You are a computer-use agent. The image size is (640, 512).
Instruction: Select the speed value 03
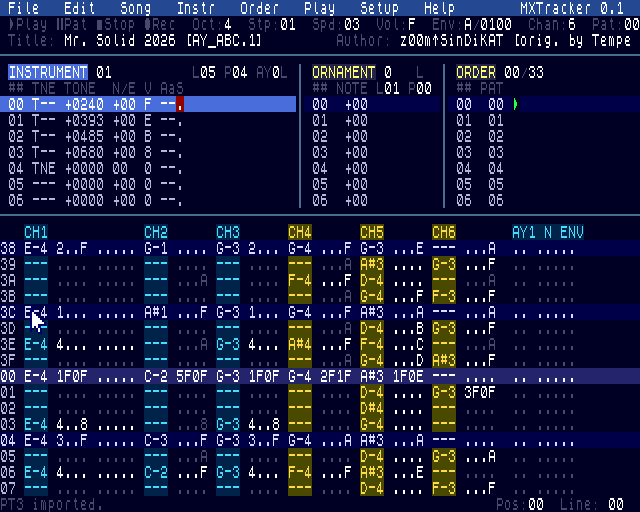(352, 24)
